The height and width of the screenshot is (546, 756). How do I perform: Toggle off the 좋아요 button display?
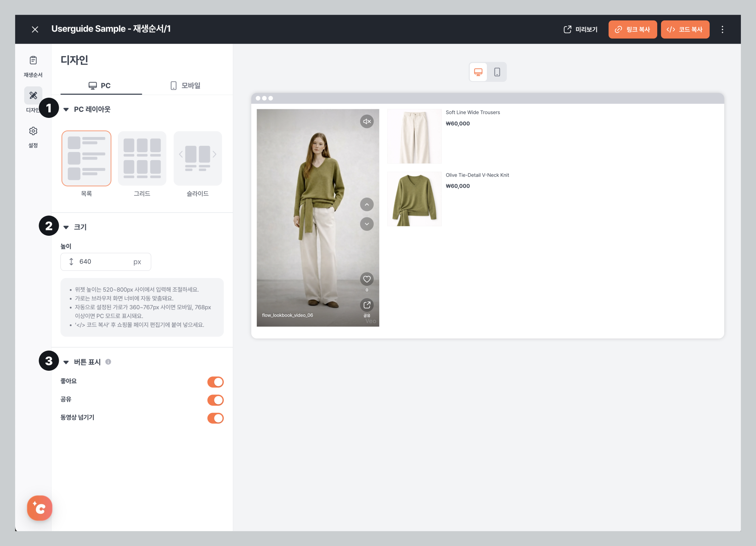pyautogui.click(x=215, y=382)
